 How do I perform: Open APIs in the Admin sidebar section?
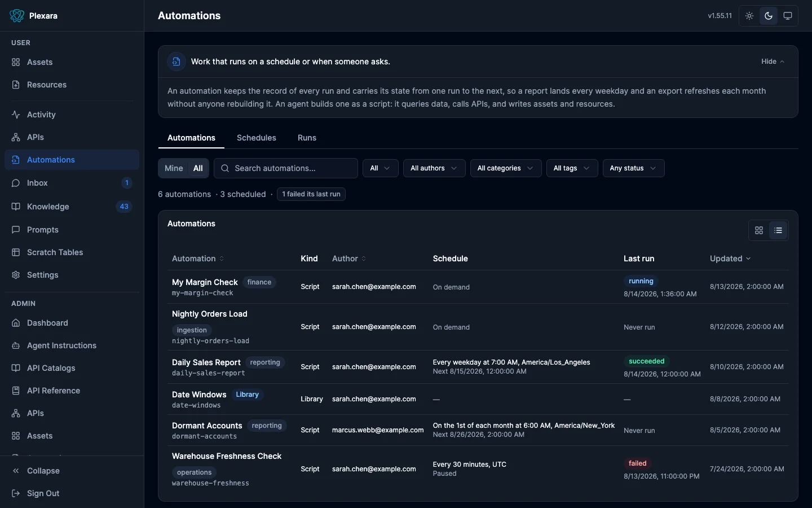click(72, 413)
